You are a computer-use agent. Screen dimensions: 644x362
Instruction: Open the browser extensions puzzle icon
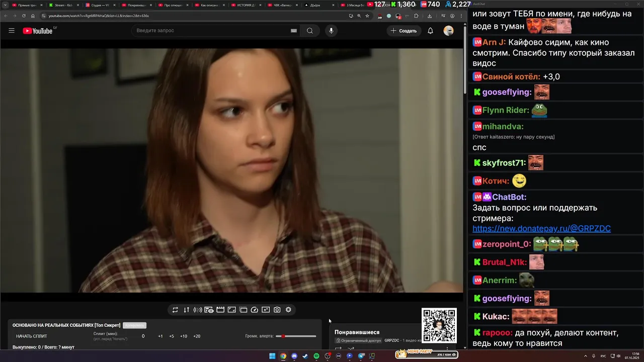tap(416, 16)
